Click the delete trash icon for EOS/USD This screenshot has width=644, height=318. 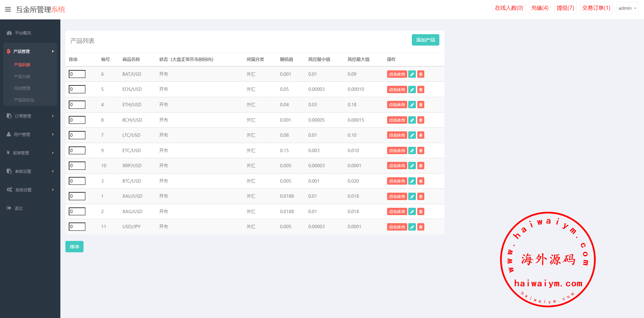click(421, 89)
